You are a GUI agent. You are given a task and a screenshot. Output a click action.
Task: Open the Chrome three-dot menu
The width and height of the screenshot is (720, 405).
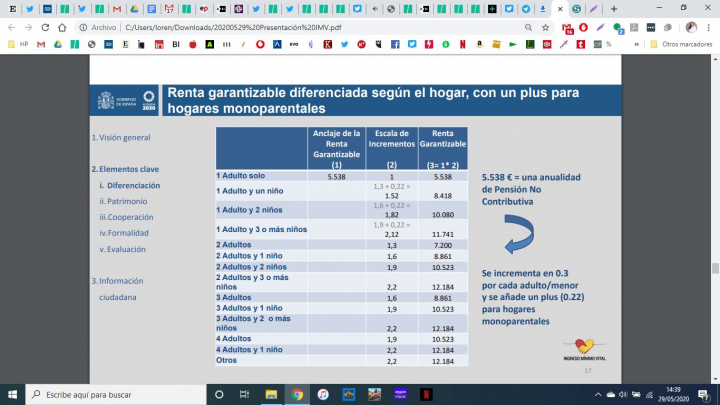tap(709, 28)
